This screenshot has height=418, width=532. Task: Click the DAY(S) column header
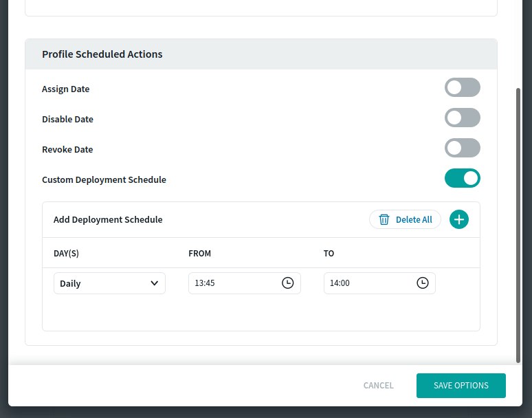tap(66, 253)
